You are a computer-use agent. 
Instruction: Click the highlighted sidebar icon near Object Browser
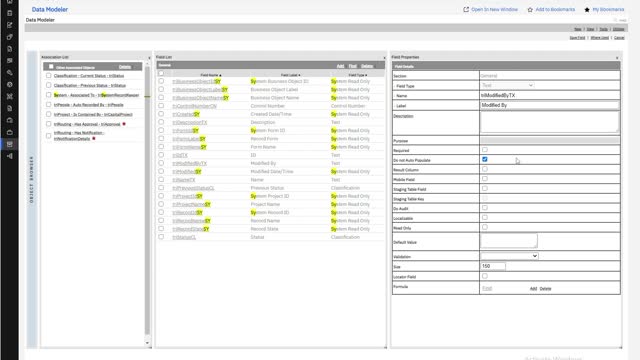point(9,144)
